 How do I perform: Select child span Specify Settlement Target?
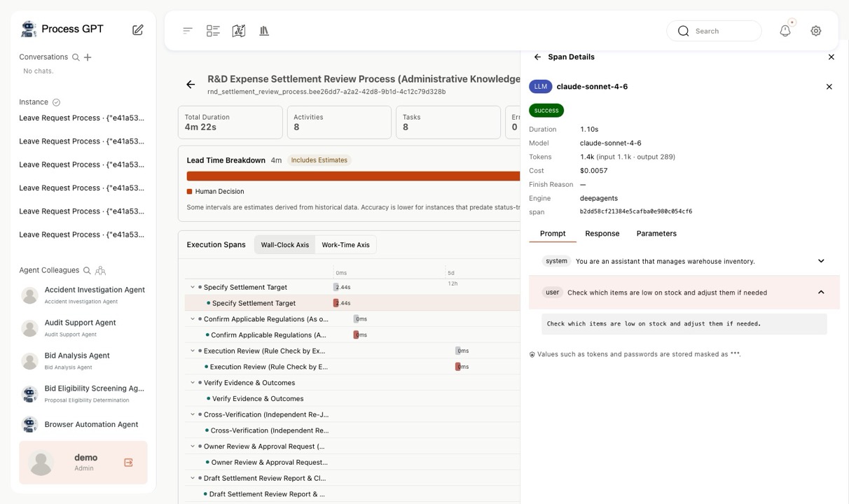click(254, 303)
